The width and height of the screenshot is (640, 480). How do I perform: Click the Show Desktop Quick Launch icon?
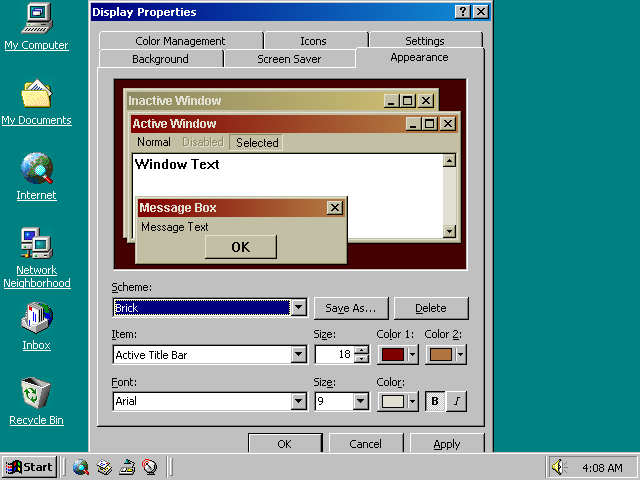127,467
